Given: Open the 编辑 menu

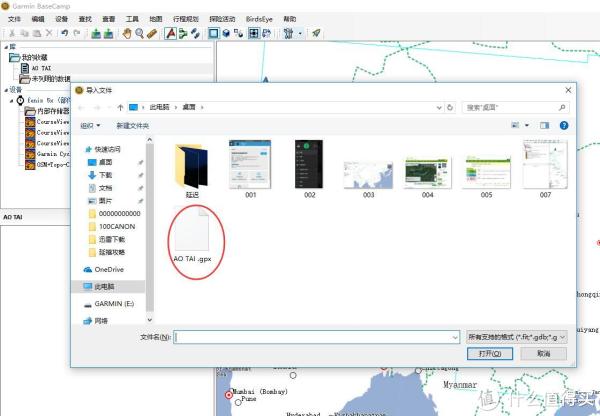Looking at the screenshot, I should pyautogui.click(x=38, y=19).
